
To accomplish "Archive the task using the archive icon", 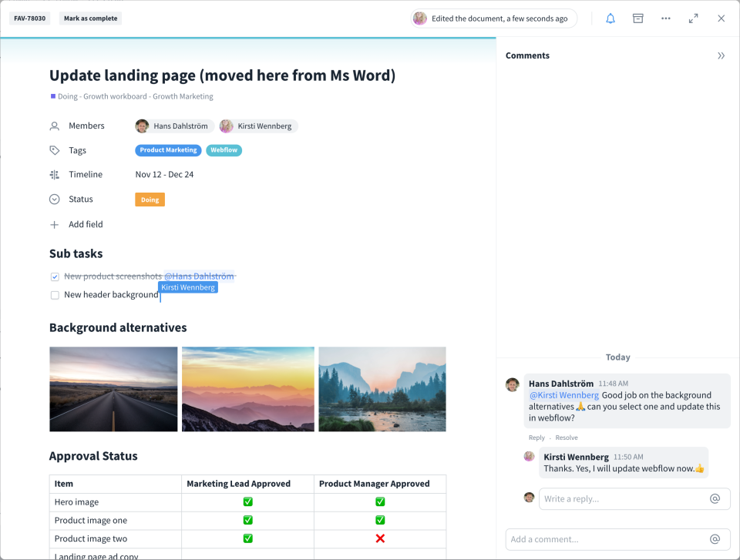I will pos(637,18).
